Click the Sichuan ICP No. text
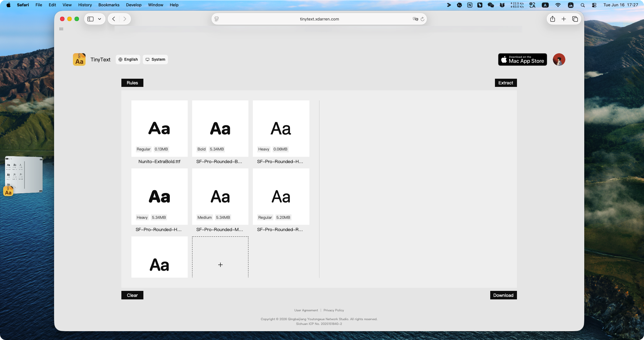Viewport: 644px width, 340px height. [319, 324]
